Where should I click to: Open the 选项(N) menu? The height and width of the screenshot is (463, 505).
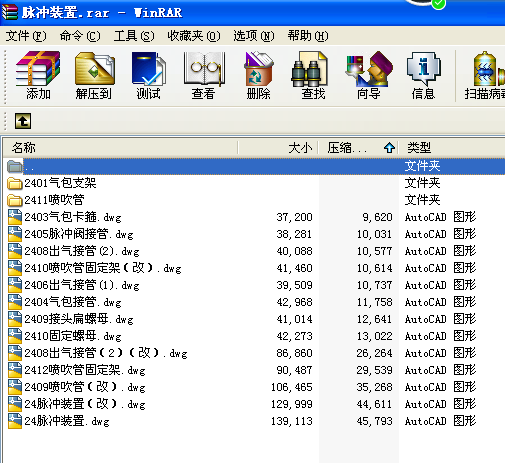point(254,36)
